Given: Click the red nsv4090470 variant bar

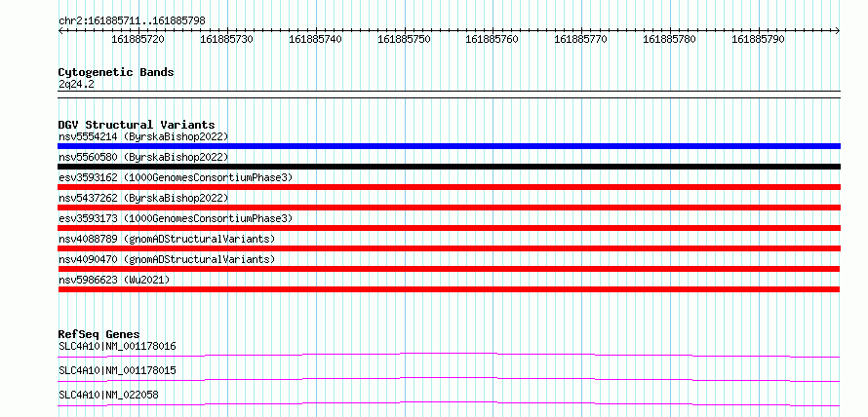Looking at the screenshot, I should coord(449,269).
